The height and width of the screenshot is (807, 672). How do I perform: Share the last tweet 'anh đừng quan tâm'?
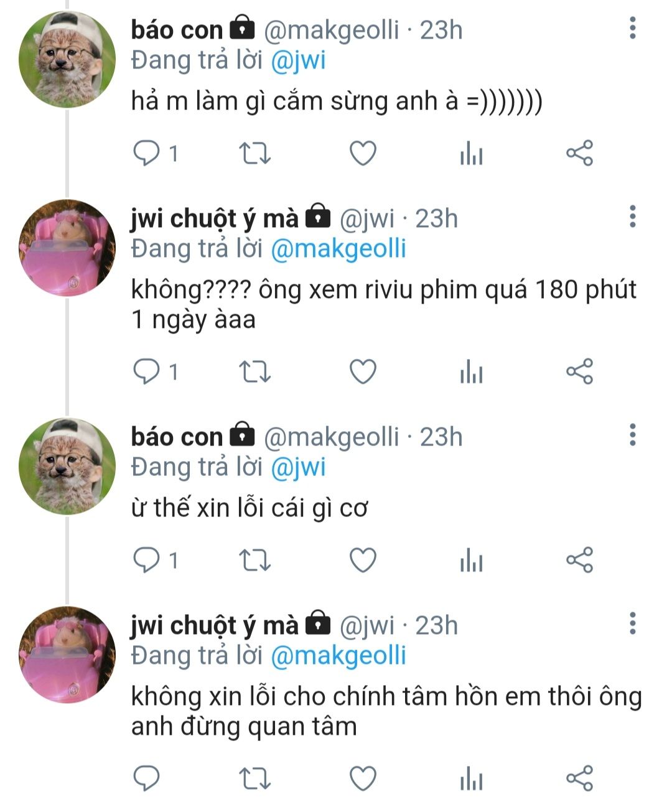pyautogui.click(x=579, y=778)
